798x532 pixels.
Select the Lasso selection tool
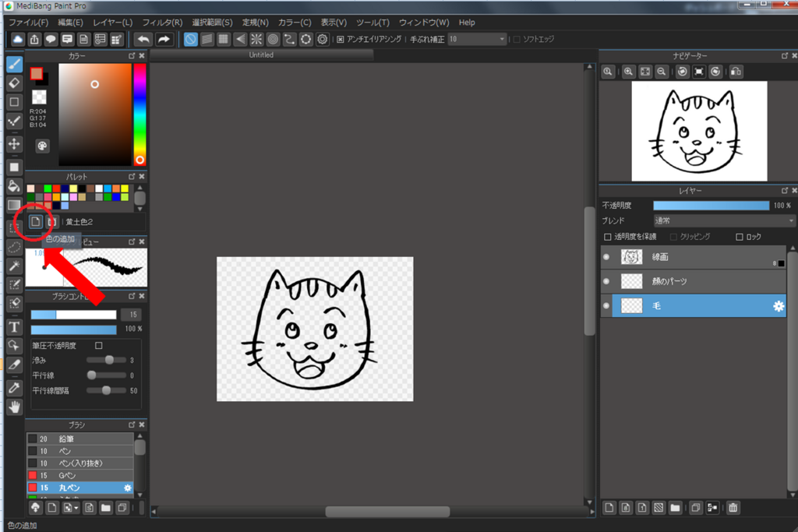pyautogui.click(x=14, y=248)
